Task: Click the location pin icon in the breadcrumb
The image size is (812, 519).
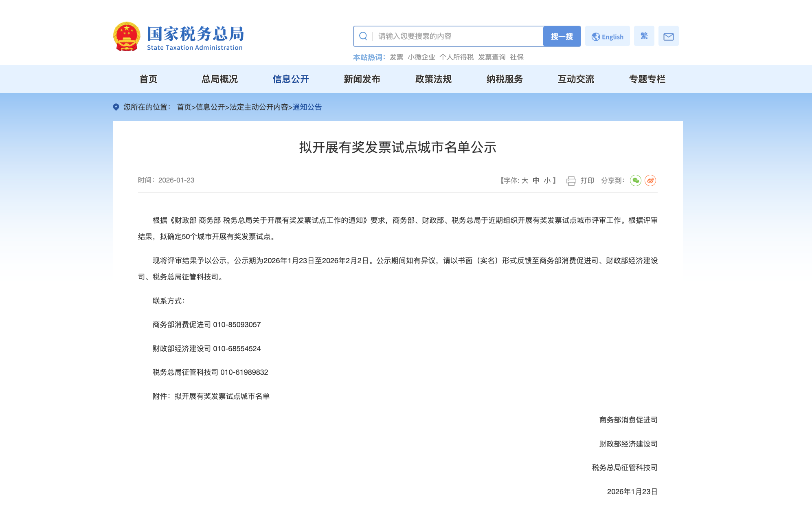Action: pyautogui.click(x=115, y=107)
